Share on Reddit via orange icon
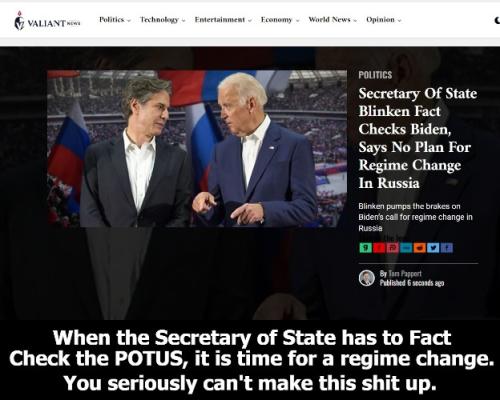The width and height of the screenshot is (500, 400). pyautogui.click(x=420, y=248)
